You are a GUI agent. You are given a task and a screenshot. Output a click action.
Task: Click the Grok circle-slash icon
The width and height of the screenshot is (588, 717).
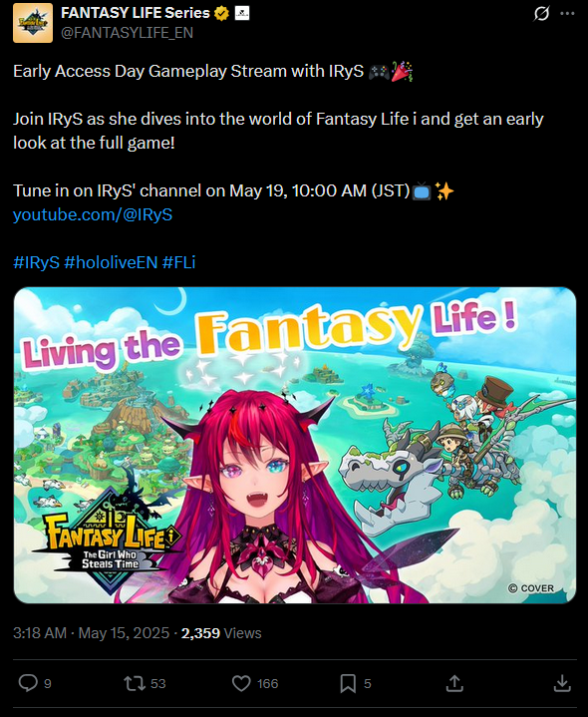pyautogui.click(x=541, y=14)
